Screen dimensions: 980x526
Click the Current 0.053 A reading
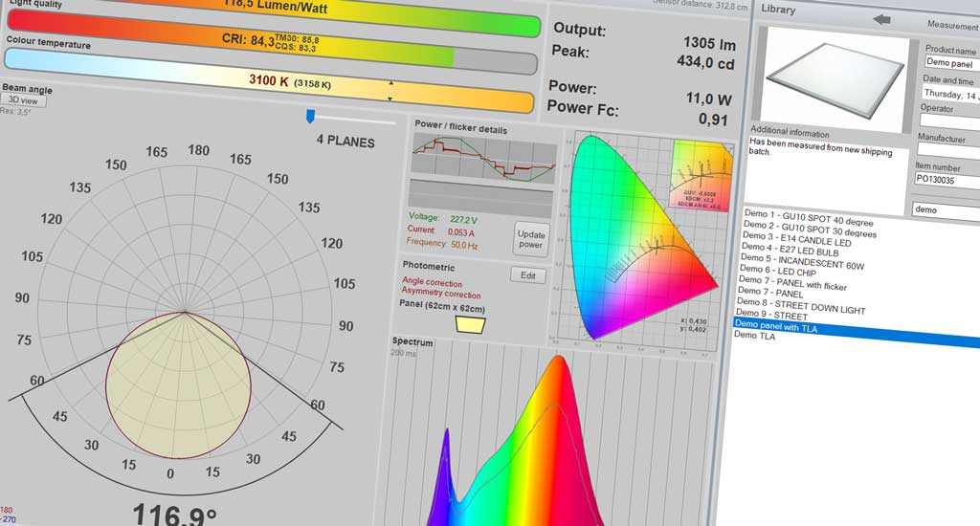(x=441, y=230)
